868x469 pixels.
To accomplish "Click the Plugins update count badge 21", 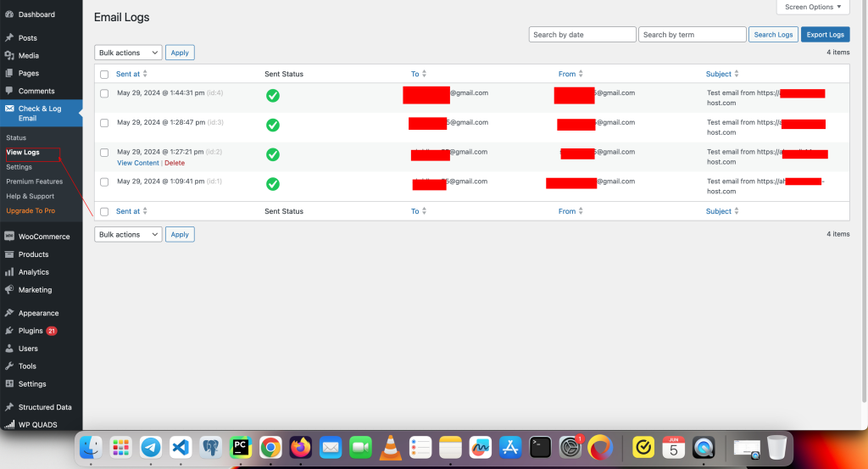I will point(52,331).
